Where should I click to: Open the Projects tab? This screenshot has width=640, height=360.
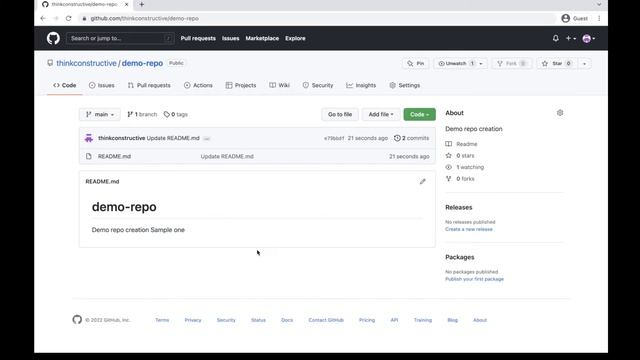(x=241, y=85)
